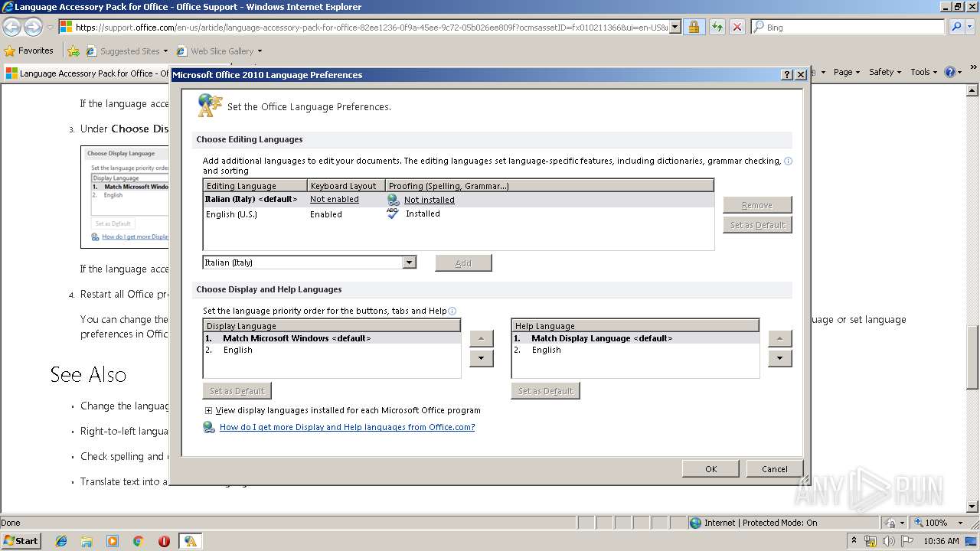Move display language down with arrow button
The width and height of the screenshot is (980, 551).
481,358
